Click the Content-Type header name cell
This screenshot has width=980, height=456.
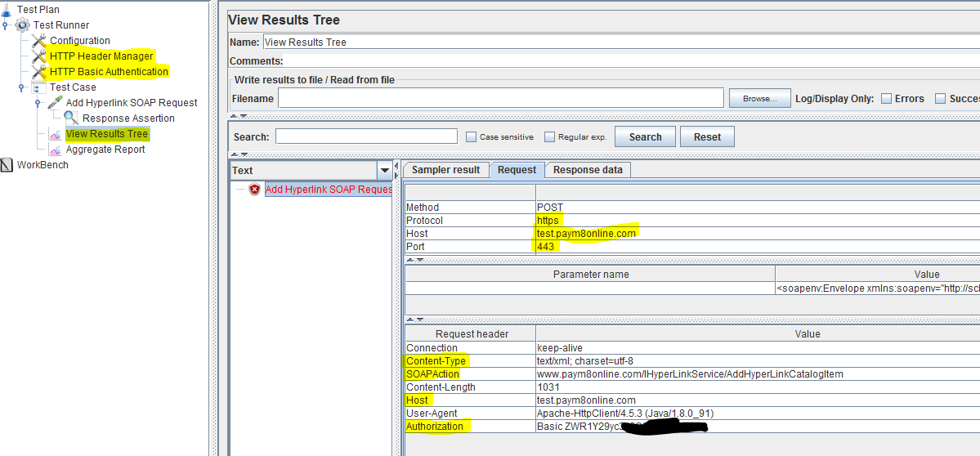coord(471,361)
